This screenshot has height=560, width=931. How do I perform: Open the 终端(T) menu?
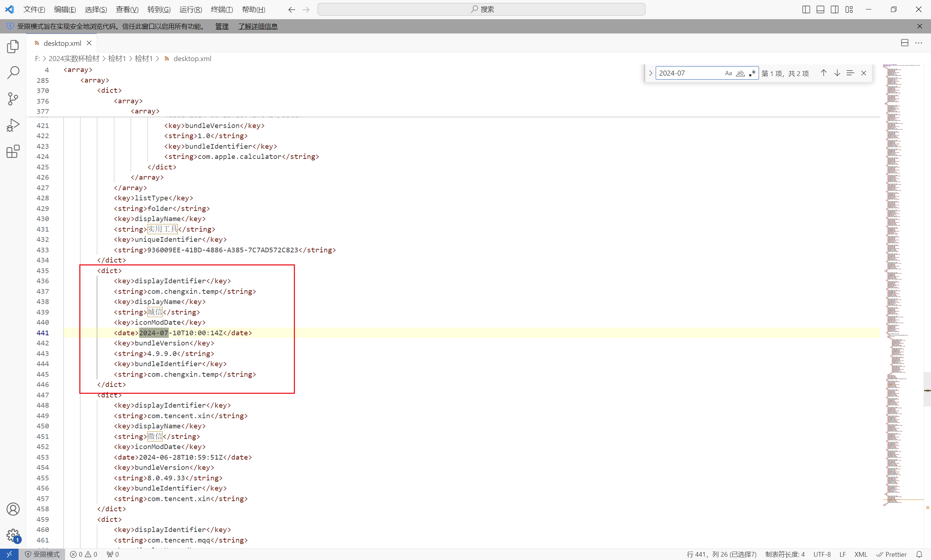222,9
